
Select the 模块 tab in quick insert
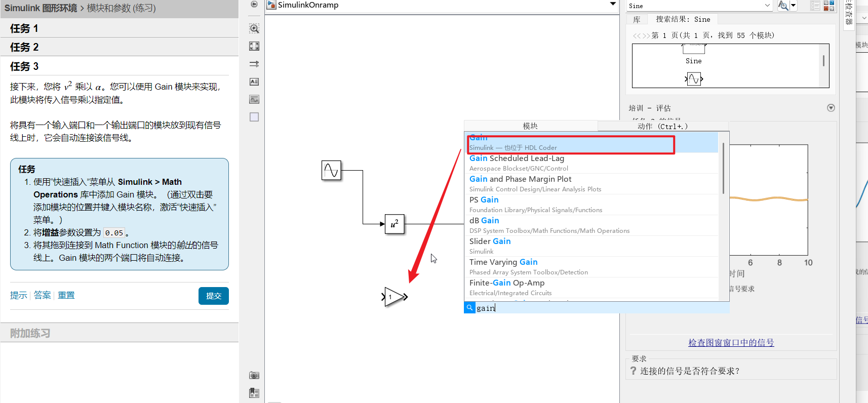531,126
